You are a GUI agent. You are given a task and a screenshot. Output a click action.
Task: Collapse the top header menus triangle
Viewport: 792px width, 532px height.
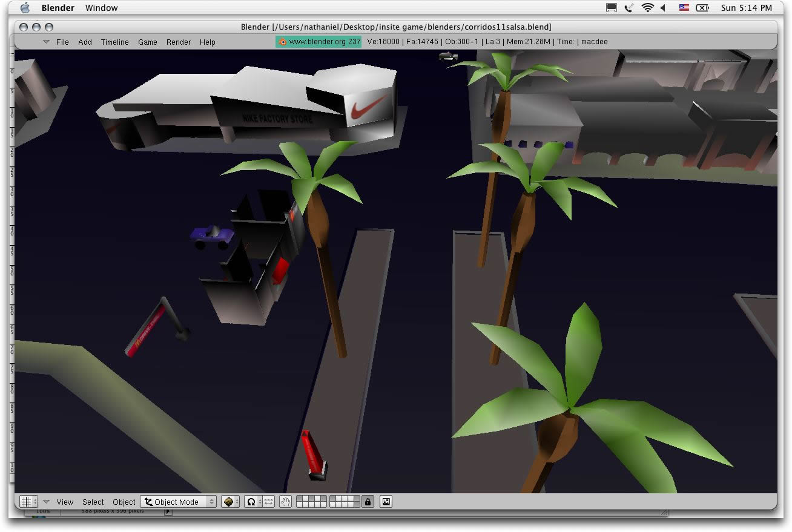click(x=46, y=42)
